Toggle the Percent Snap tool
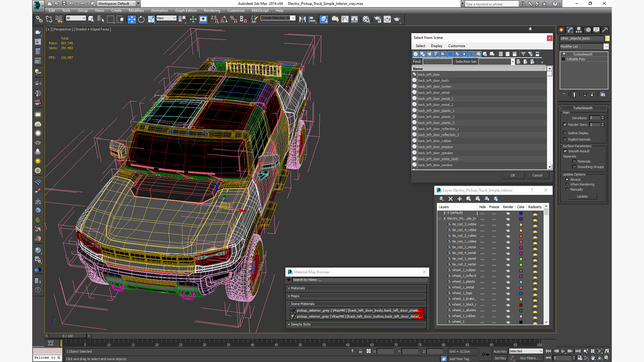Screen dimensions: 644x362 pyautogui.click(x=233, y=19)
